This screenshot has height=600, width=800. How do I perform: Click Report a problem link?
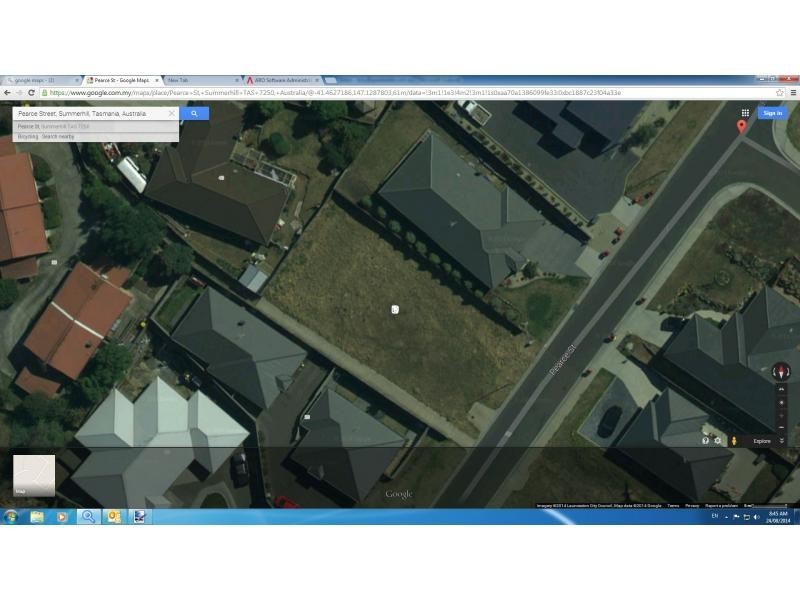[x=721, y=506]
